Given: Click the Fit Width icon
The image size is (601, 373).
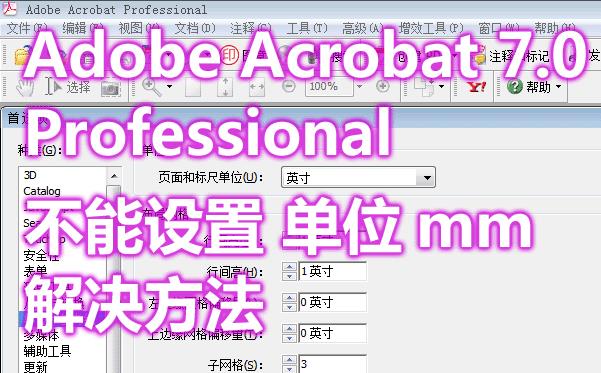Looking at the screenshot, I should coord(257,87).
